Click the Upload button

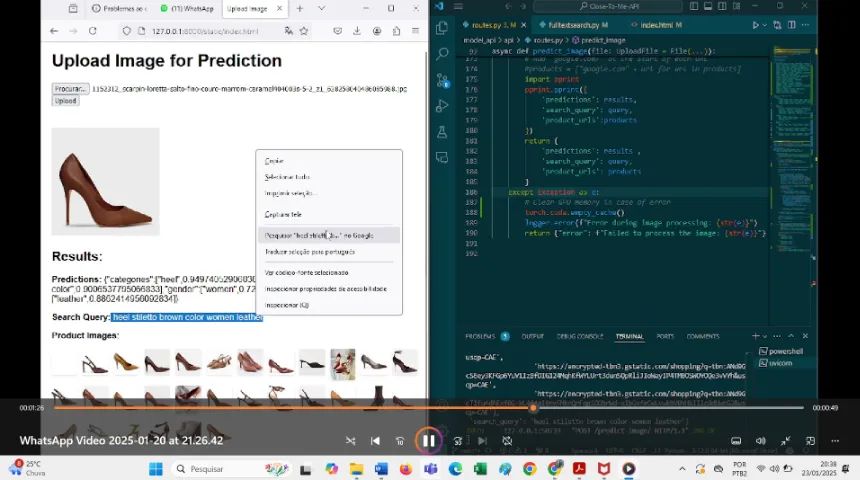point(66,101)
